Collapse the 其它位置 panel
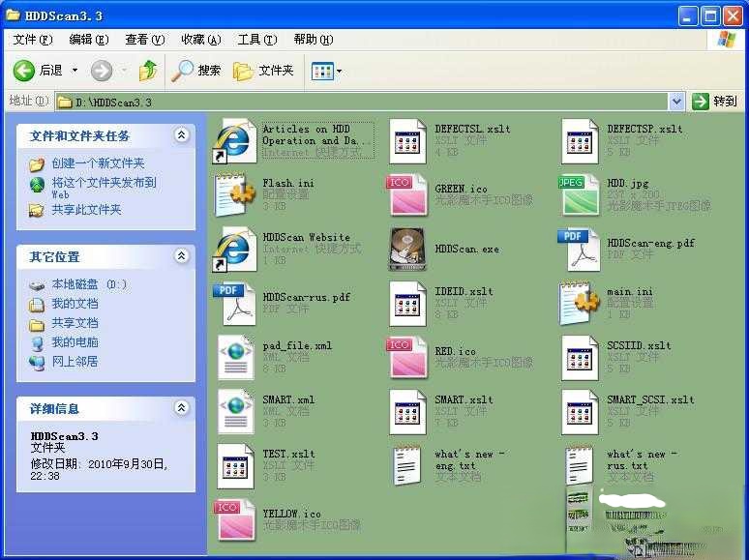The image size is (749, 560). point(181,256)
